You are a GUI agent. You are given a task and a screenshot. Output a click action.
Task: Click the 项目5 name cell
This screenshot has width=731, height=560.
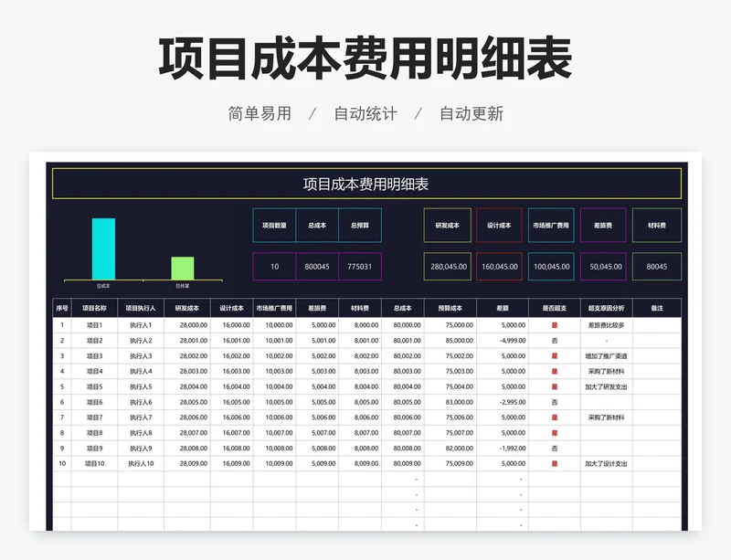coord(95,386)
